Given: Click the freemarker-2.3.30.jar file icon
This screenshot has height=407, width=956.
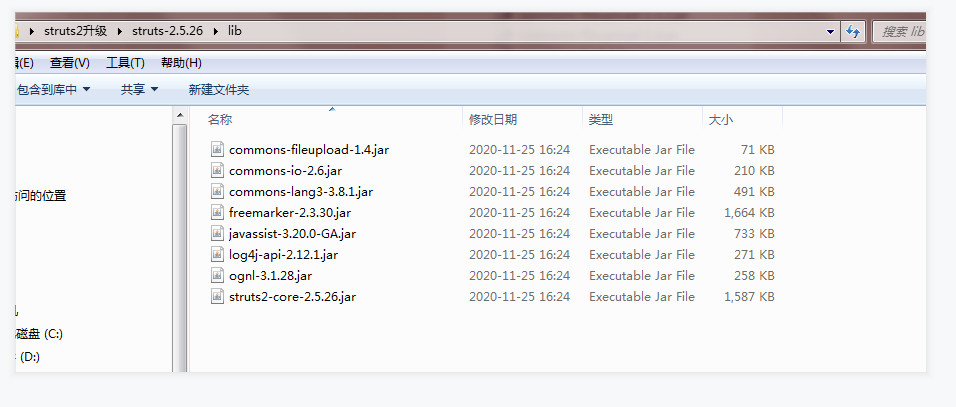Looking at the screenshot, I should tap(218, 213).
